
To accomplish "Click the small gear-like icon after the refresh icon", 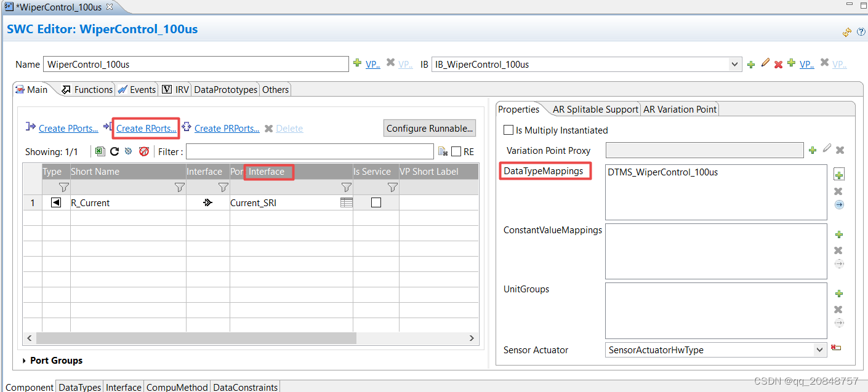I will 129,151.
